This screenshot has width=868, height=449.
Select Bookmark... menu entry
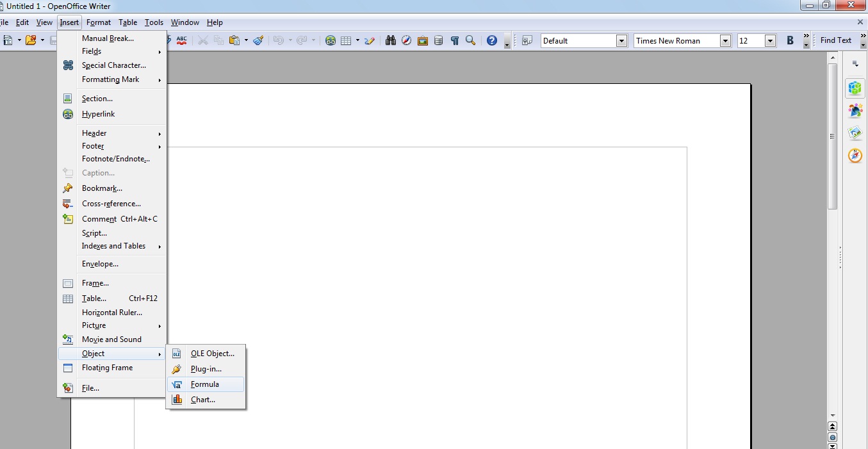[111, 188]
